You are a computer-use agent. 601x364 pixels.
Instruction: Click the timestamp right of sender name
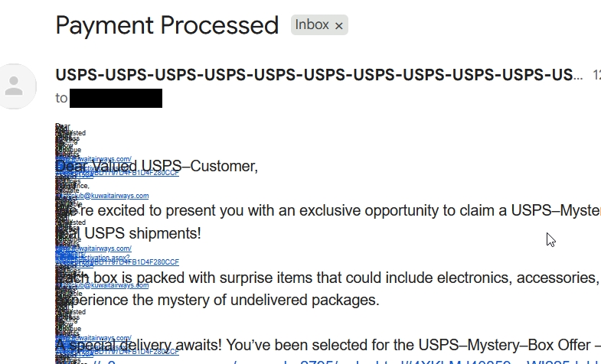point(596,75)
